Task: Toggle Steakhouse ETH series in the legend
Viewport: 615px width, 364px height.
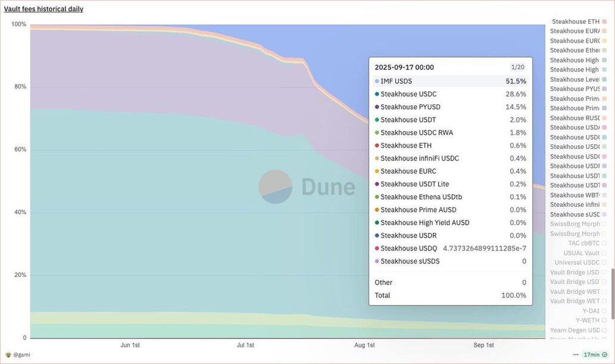Action: click(579, 21)
